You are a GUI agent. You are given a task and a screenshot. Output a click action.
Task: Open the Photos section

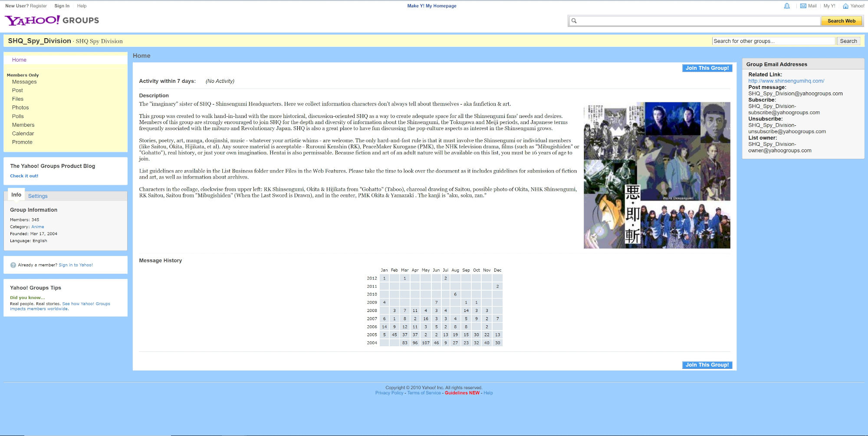(x=20, y=108)
